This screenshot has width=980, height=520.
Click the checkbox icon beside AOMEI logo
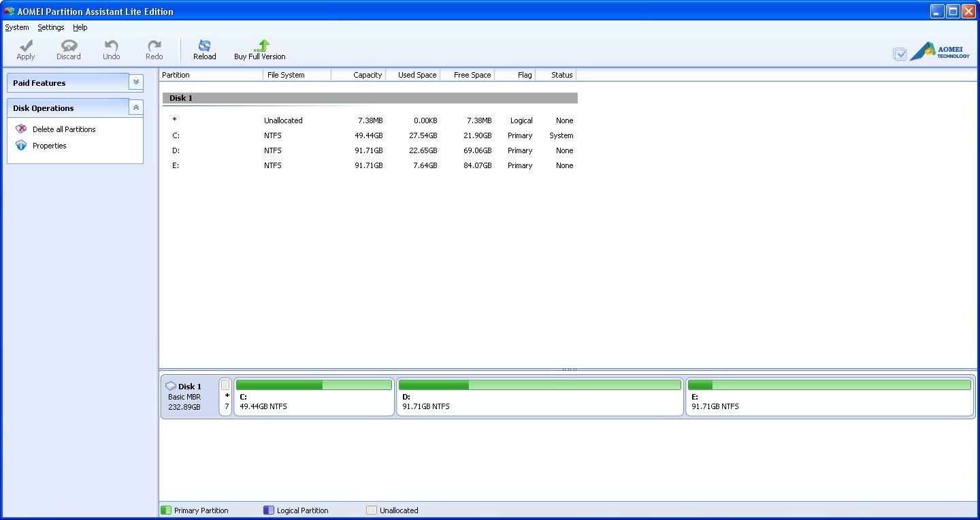click(900, 54)
